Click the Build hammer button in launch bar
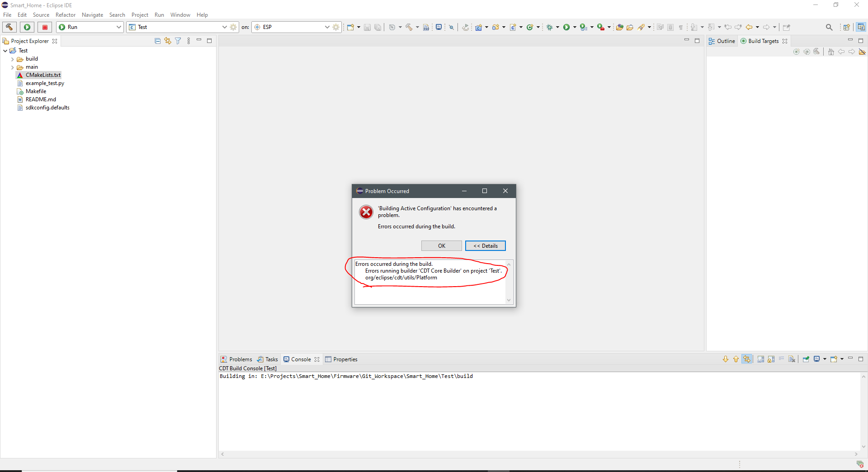Viewport: 868px width, 472px height. coord(9,27)
